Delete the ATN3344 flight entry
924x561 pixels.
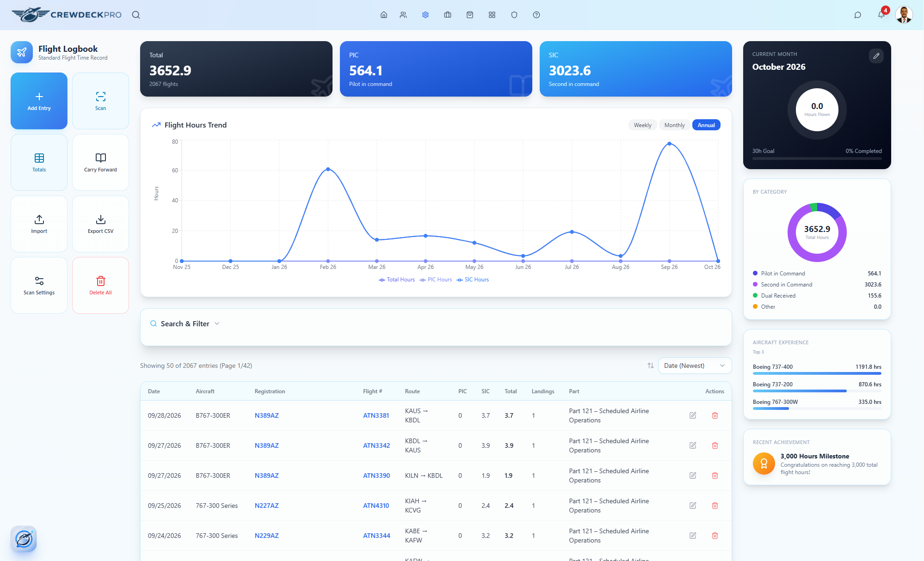point(715,536)
